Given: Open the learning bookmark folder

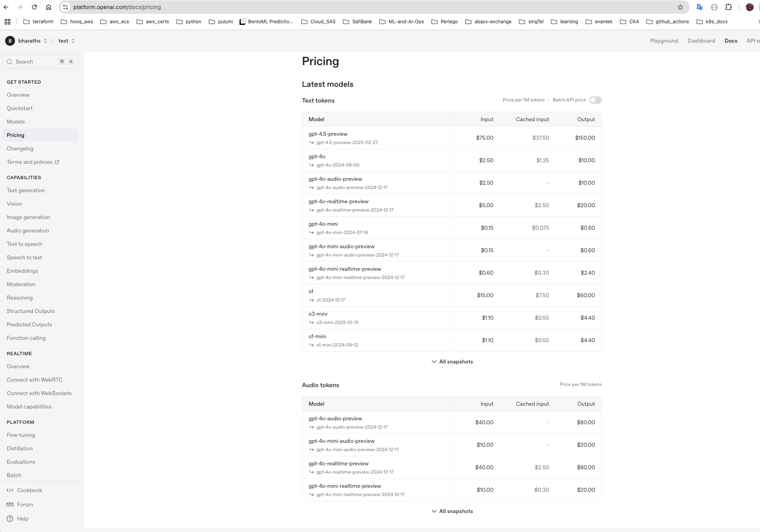Looking at the screenshot, I should (565, 22).
